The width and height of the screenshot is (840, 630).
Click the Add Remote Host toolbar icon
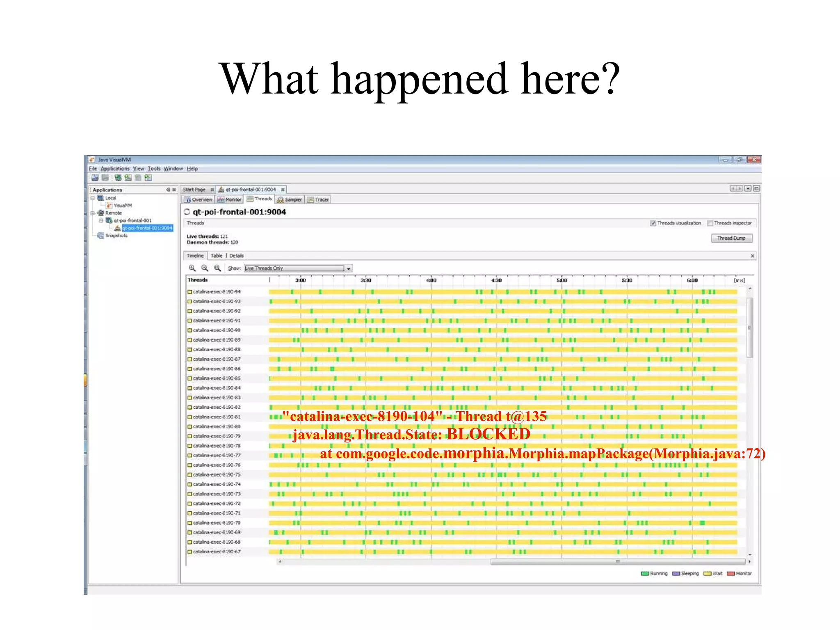coord(118,178)
